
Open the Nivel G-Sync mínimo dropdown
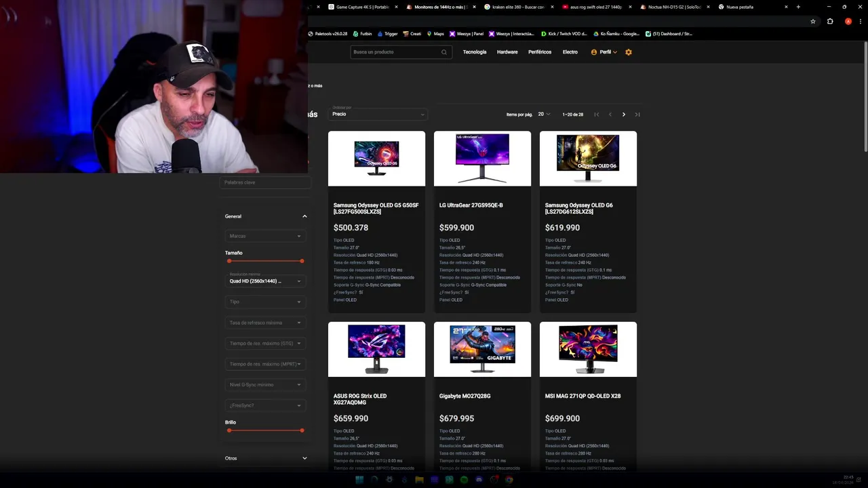[265, 385]
